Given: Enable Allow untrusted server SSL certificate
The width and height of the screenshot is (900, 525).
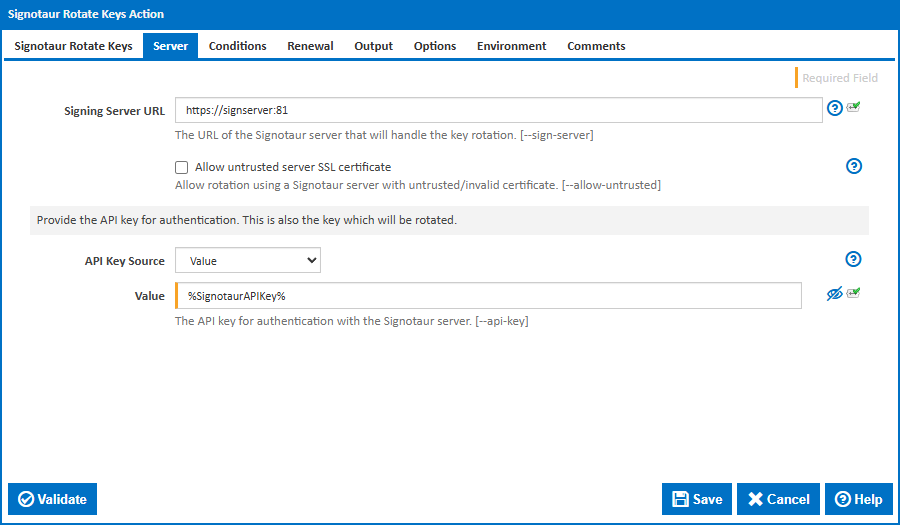Looking at the screenshot, I should (x=181, y=168).
